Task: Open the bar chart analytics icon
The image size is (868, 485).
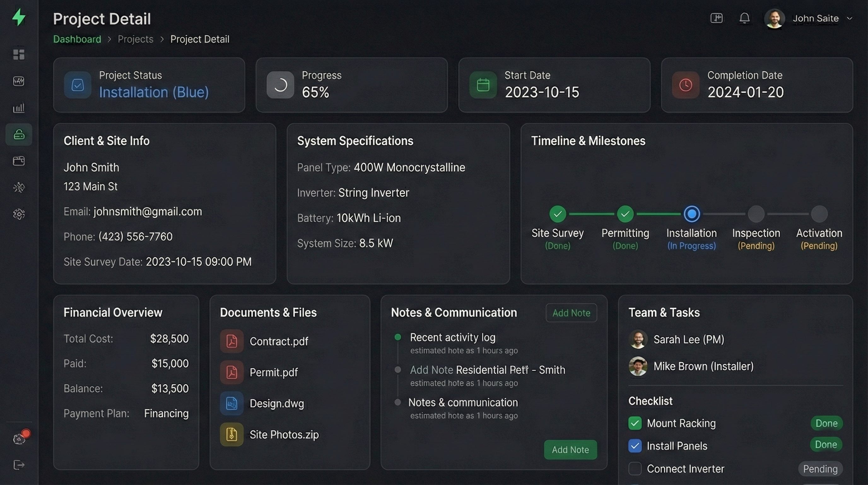Action: tap(19, 108)
